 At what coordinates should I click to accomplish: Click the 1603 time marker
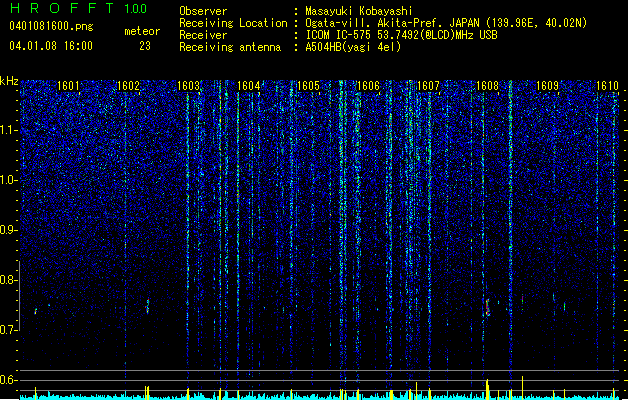[x=188, y=86]
